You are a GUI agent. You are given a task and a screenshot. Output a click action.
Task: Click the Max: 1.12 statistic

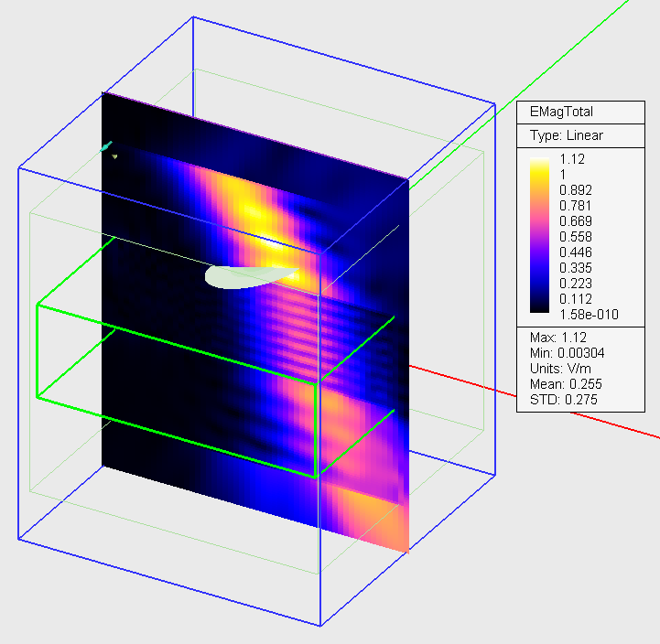pos(558,338)
